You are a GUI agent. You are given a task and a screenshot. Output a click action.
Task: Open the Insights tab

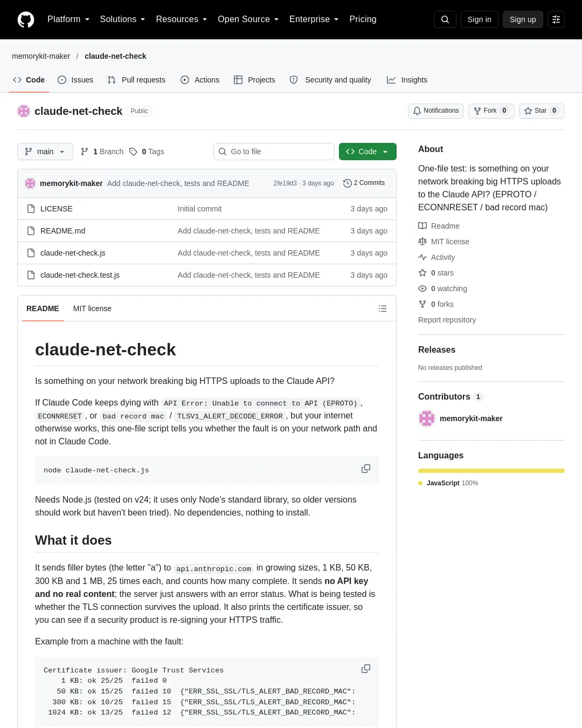pyautogui.click(x=407, y=80)
